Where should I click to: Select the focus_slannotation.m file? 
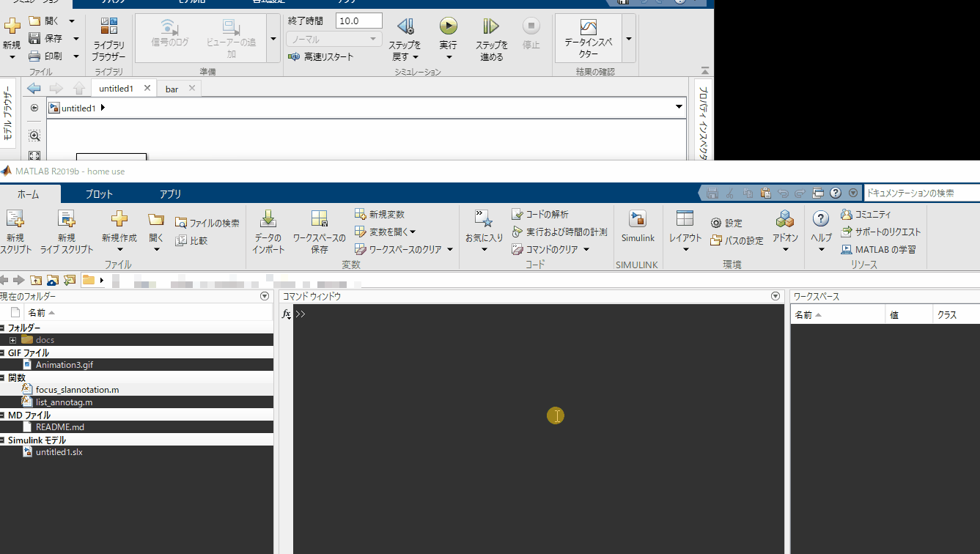tap(77, 390)
